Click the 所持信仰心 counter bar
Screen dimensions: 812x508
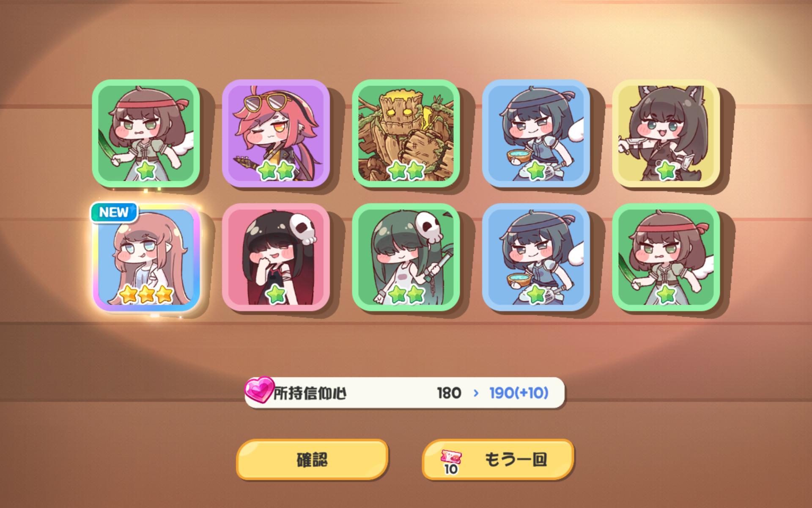405,393
